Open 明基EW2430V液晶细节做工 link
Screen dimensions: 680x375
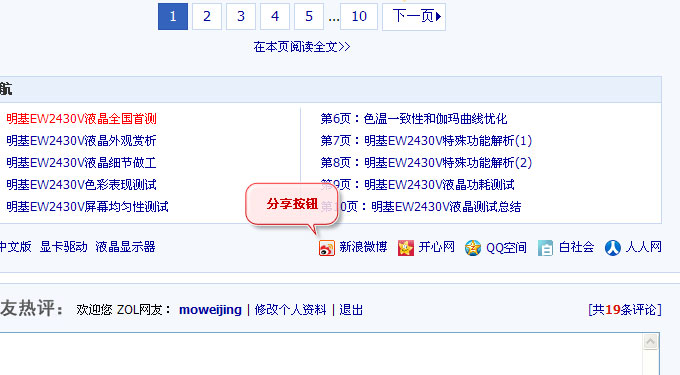coord(82,163)
